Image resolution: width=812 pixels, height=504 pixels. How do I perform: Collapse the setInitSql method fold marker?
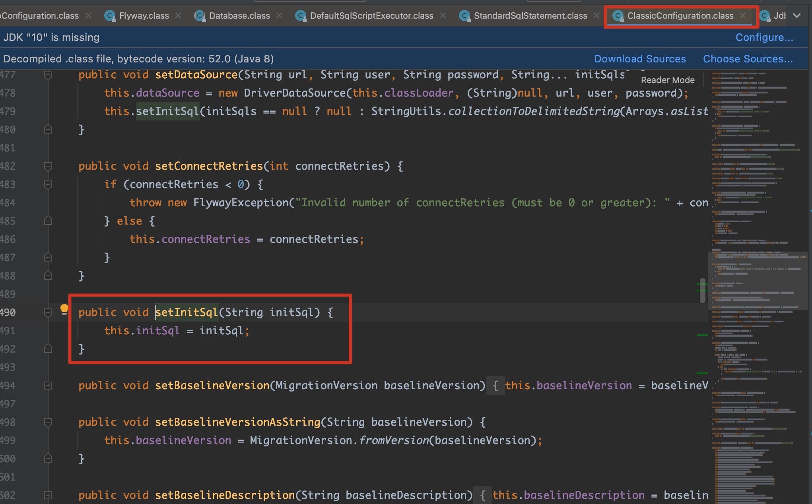[x=48, y=313]
